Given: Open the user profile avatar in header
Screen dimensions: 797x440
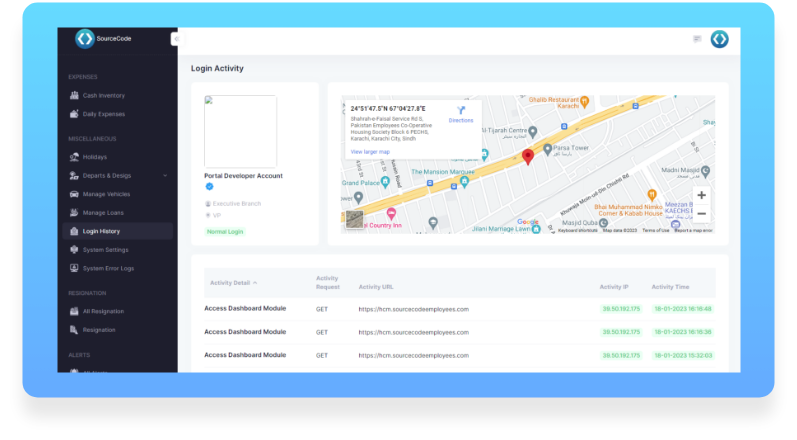Looking at the screenshot, I should (719, 39).
